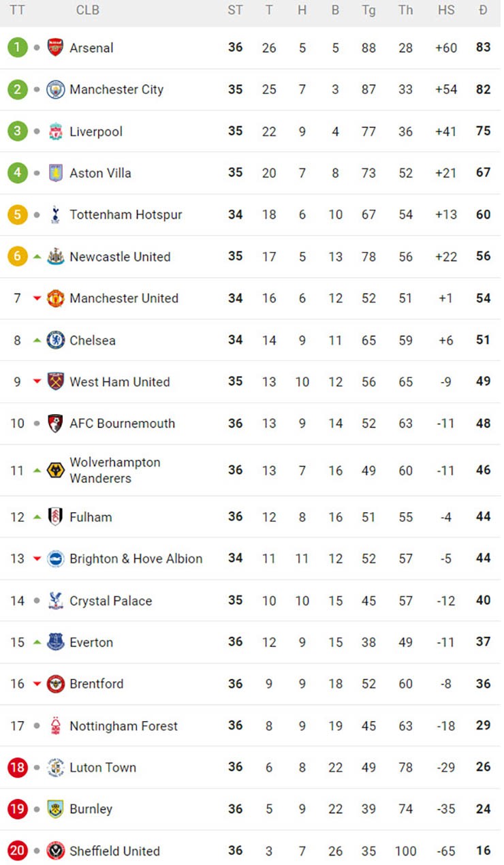Click the Arsenal club crest icon

55,48
